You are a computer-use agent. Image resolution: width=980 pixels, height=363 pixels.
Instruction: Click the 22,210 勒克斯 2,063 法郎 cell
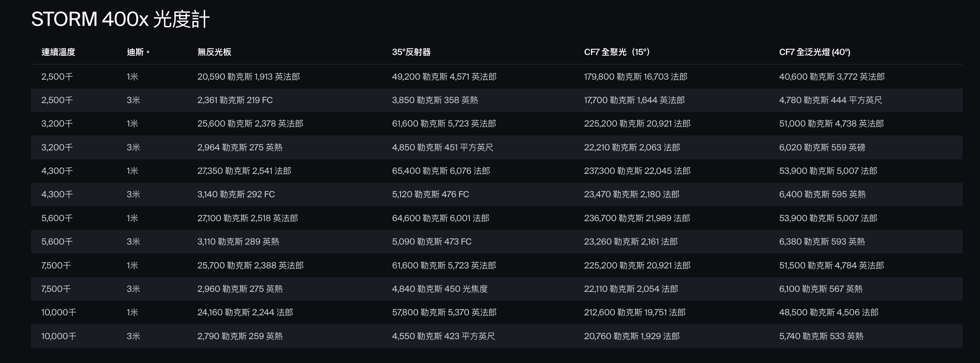click(632, 148)
